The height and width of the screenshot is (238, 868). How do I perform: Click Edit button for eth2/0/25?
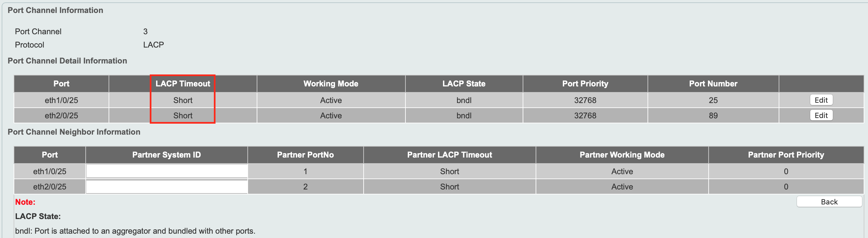point(821,115)
